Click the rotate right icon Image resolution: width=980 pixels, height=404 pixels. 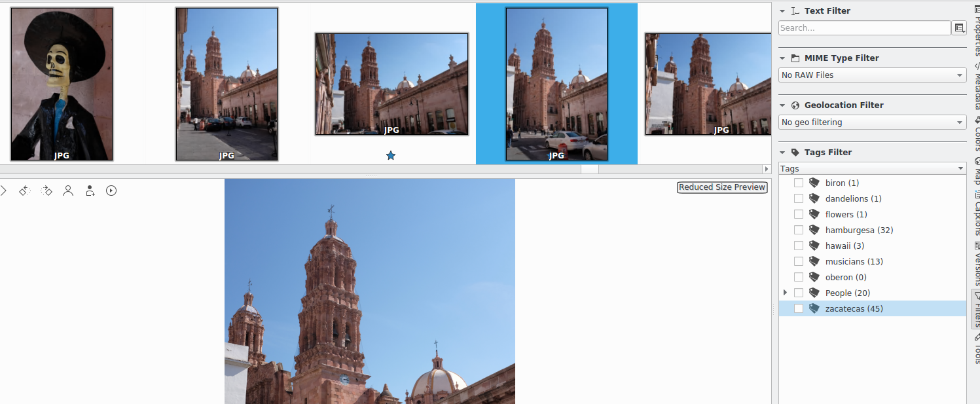pyautogui.click(x=46, y=191)
